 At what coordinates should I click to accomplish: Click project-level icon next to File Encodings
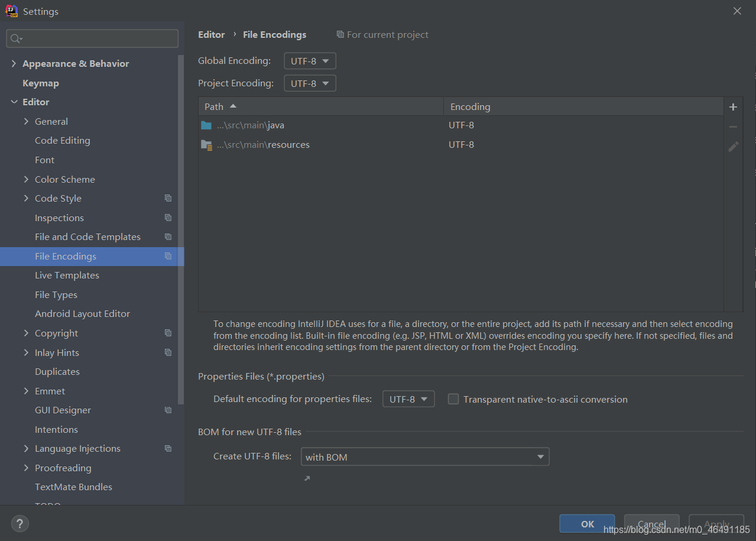point(168,256)
